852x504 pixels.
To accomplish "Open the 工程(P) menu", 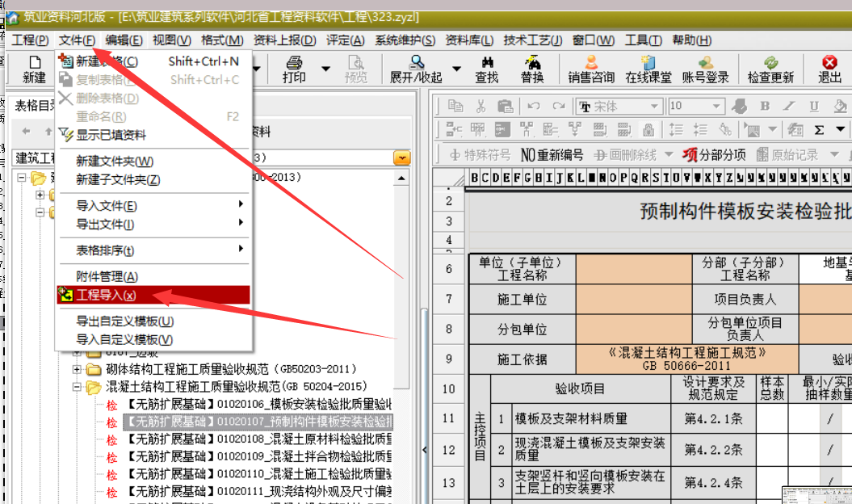I will coord(30,40).
